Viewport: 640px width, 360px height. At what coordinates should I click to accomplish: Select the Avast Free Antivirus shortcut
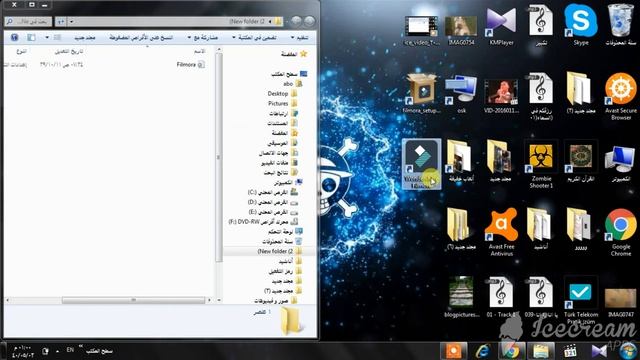click(501, 232)
